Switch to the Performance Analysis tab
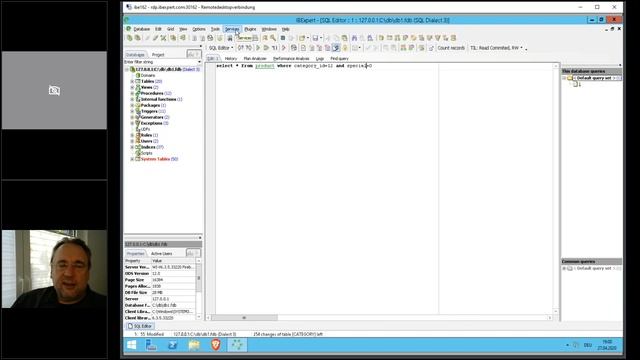The width and height of the screenshot is (640, 360). 291,59
